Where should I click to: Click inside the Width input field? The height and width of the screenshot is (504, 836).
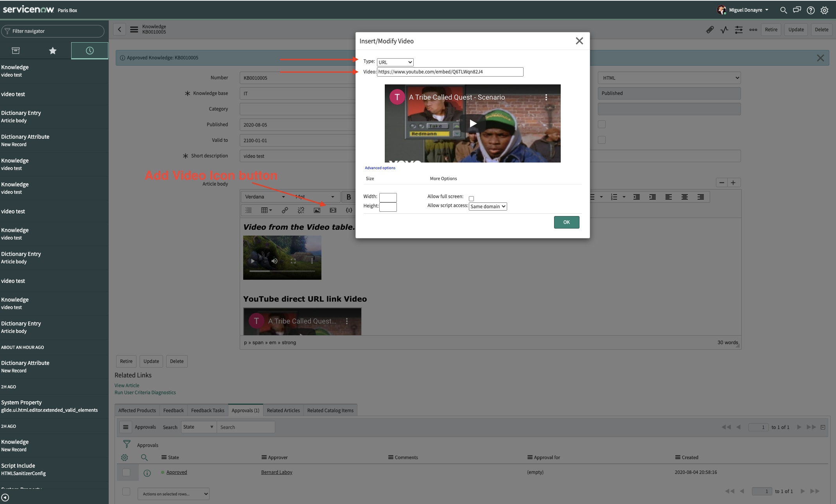click(388, 197)
